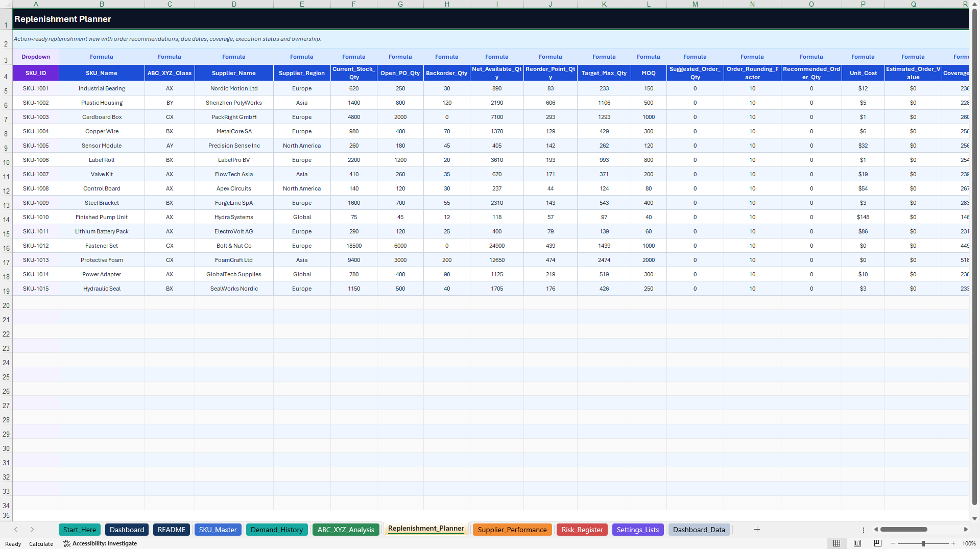Select the Finished Pump Unit cell
The width and height of the screenshot is (980, 549).
102,217
